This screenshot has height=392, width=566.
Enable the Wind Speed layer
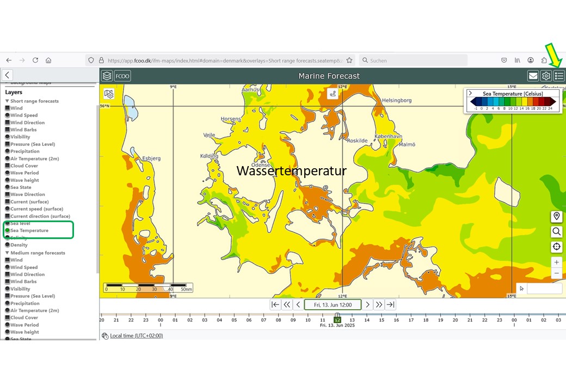click(8, 115)
